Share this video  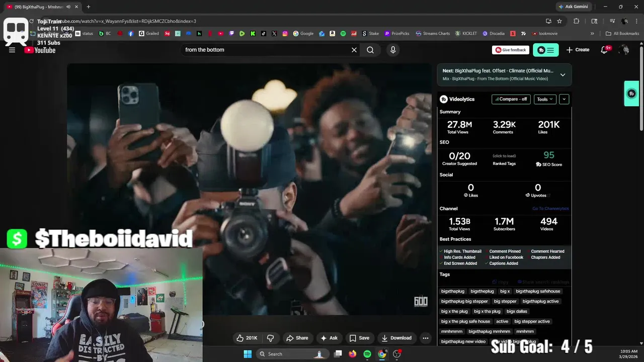(x=297, y=338)
